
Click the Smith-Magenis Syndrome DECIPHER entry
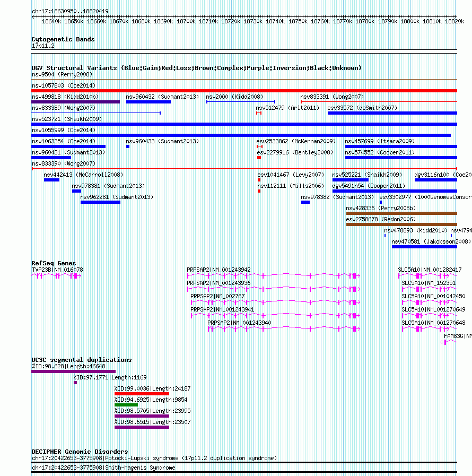coord(103,468)
